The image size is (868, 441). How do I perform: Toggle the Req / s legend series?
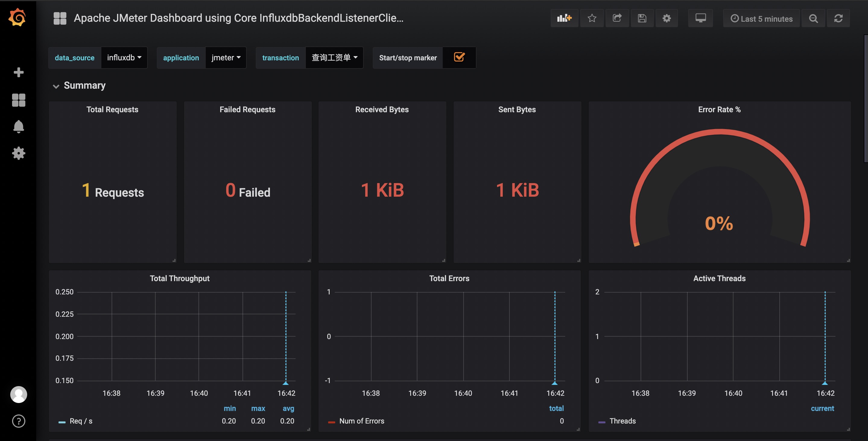pyautogui.click(x=81, y=421)
